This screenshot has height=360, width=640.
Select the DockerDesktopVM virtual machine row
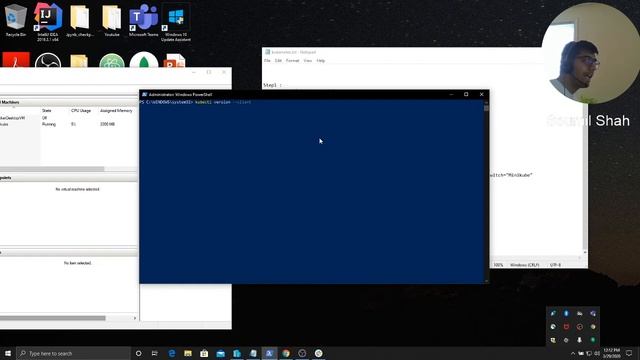69,118
